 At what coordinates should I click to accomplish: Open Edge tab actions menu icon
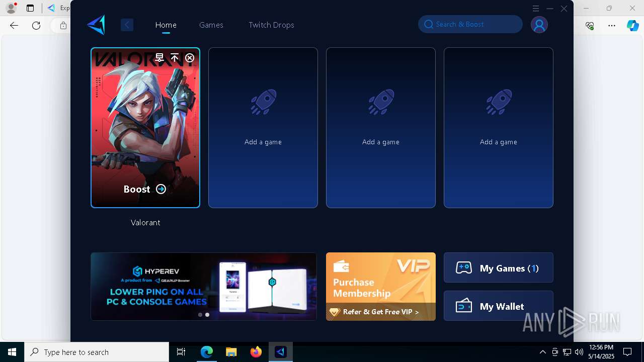[x=30, y=8]
